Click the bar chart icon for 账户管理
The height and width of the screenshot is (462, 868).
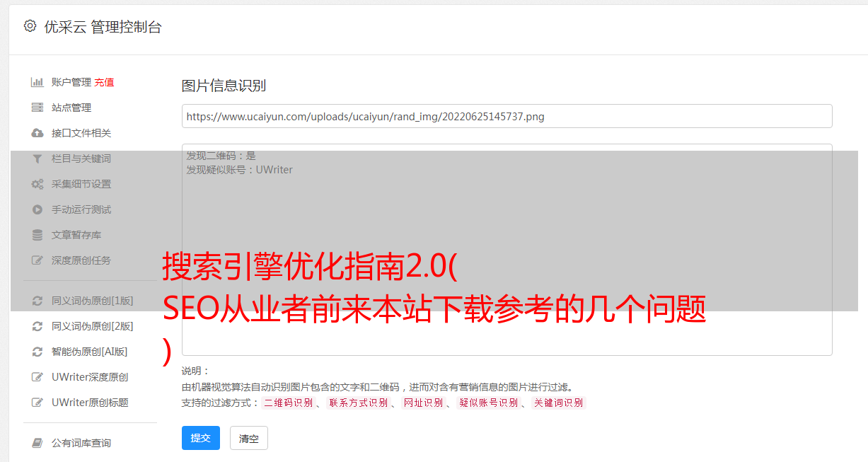click(37, 82)
